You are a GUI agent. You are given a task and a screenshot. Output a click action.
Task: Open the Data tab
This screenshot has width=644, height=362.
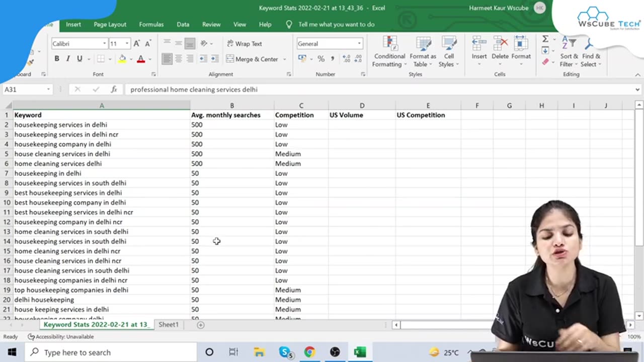click(183, 24)
